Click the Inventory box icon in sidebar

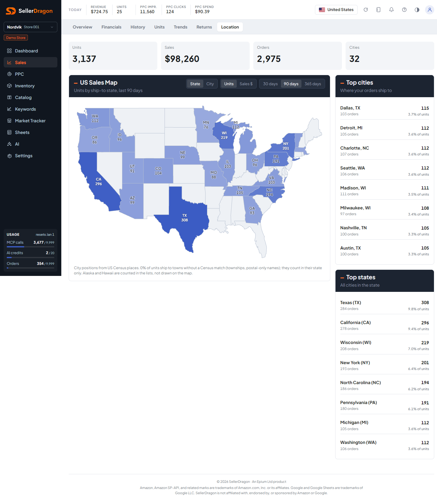pos(10,86)
